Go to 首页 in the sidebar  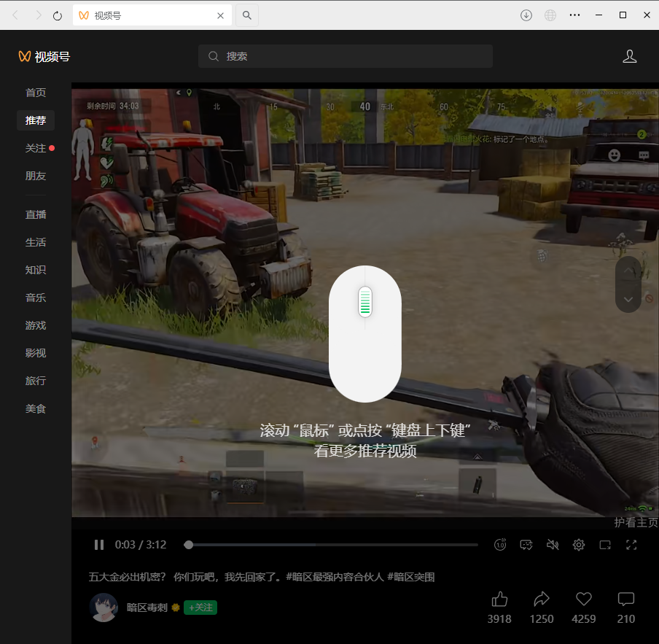36,93
